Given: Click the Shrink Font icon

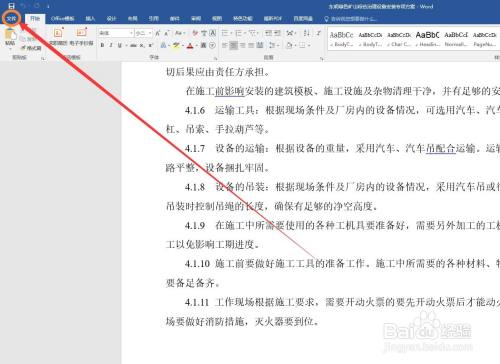Looking at the screenshot, I should point(167,33).
